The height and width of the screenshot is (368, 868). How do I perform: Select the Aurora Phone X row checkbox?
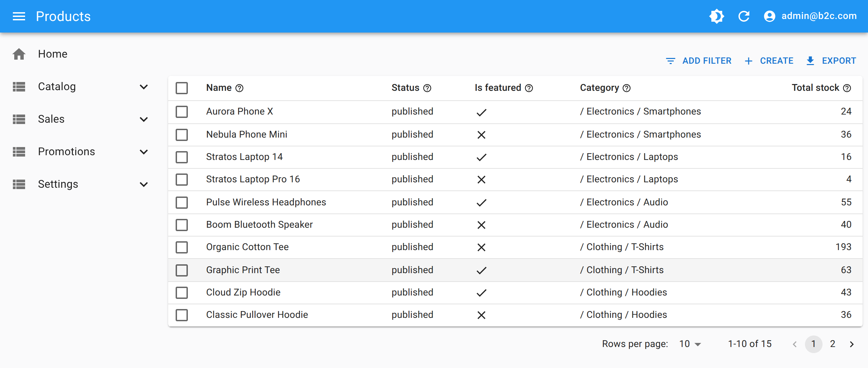(182, 112)
